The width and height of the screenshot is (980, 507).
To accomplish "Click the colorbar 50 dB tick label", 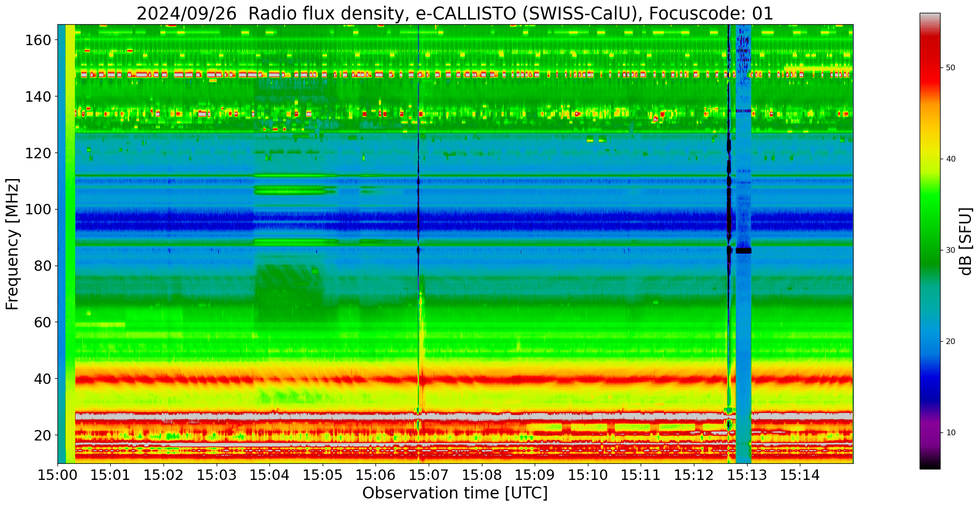I will [x=951, y=68].
